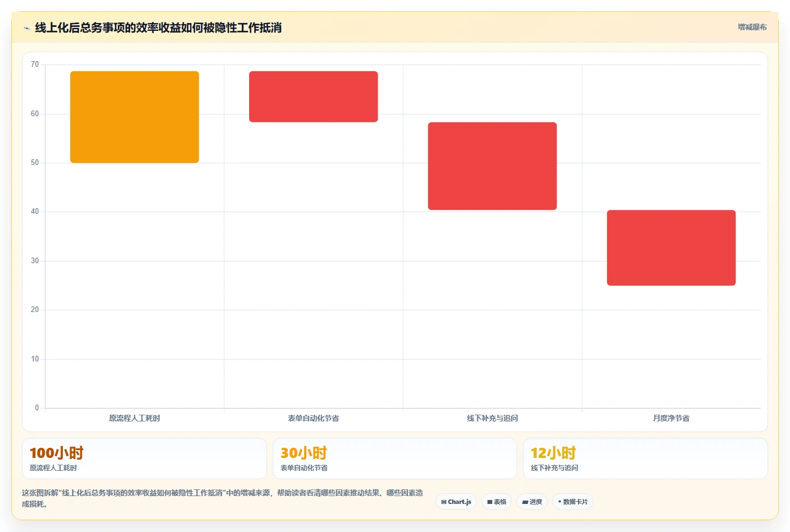The height and width of the screenshot is (532, 790).
Task: Click the red 线下补充与追问 bar
Action: [493, 166]
